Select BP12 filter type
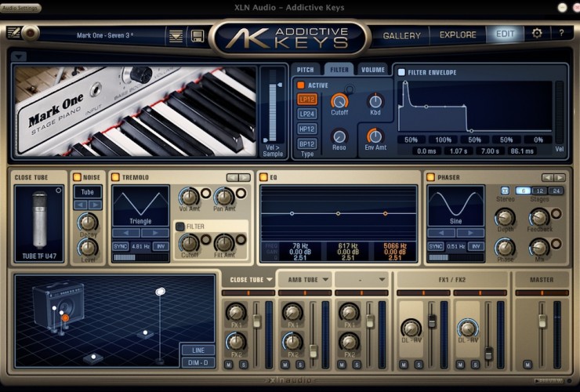Viewport: 580px width, 392px height. pos(307,144)
